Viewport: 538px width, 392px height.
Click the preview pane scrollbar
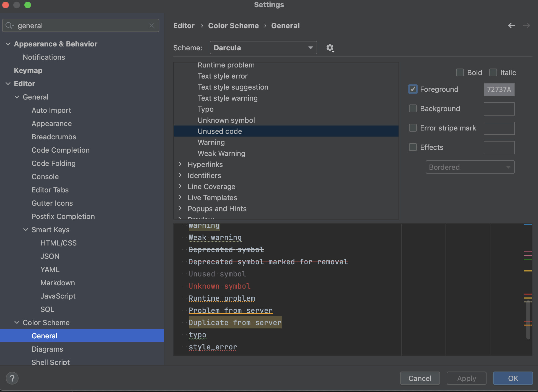point(528,320)
